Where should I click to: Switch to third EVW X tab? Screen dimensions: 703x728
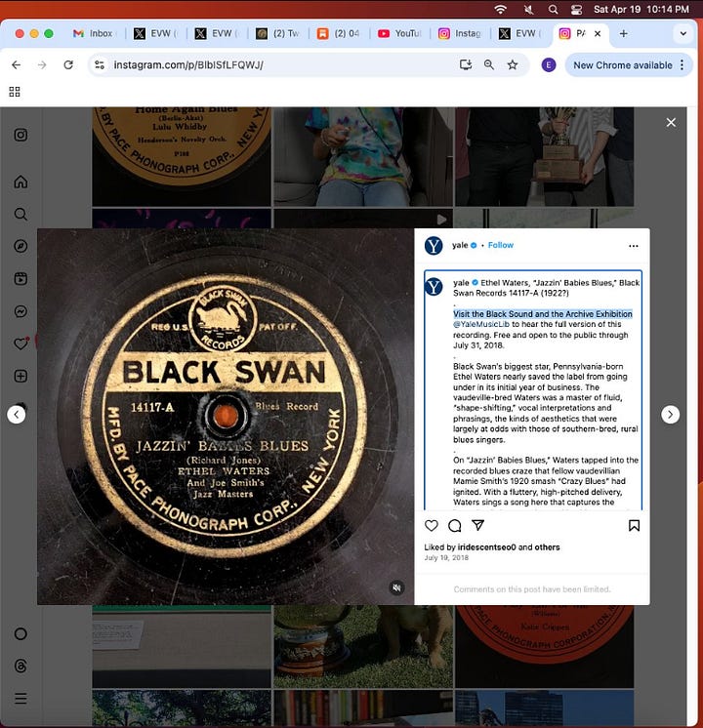[x=520, y=33]
